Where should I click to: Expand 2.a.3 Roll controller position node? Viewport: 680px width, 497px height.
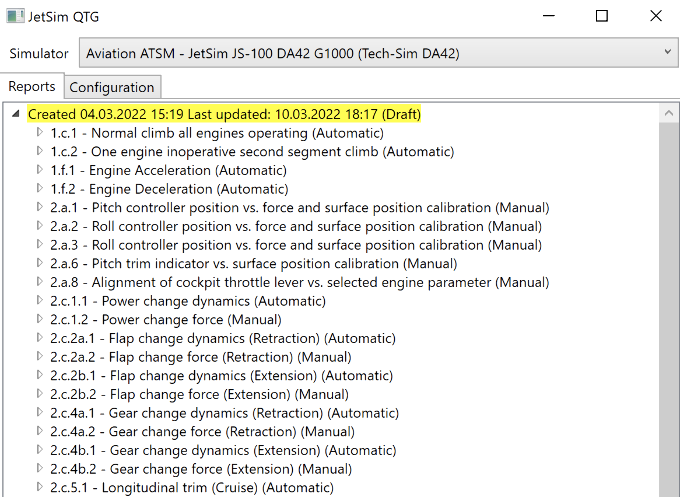coord(39,244)
